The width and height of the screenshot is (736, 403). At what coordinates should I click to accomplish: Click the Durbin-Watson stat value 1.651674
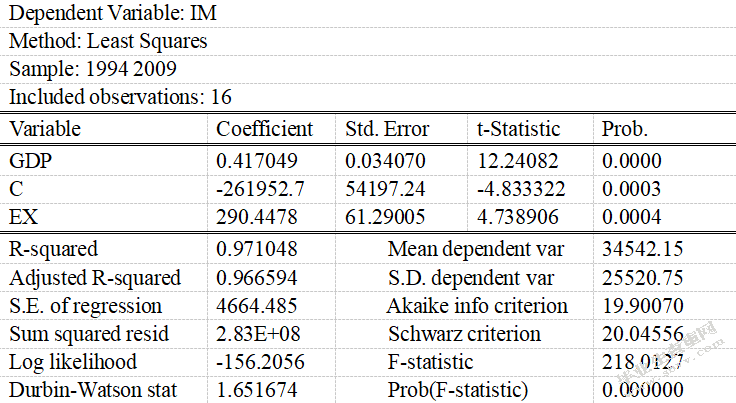(257, 390)
